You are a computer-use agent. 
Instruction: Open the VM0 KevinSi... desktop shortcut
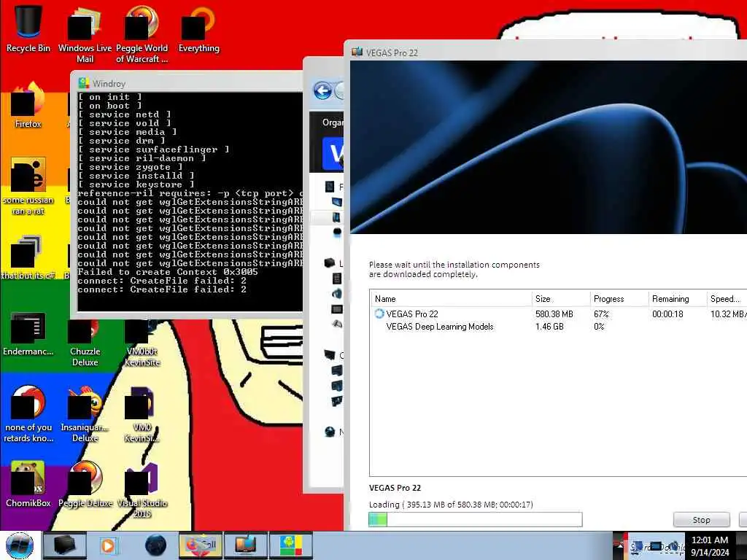point(142,414)
